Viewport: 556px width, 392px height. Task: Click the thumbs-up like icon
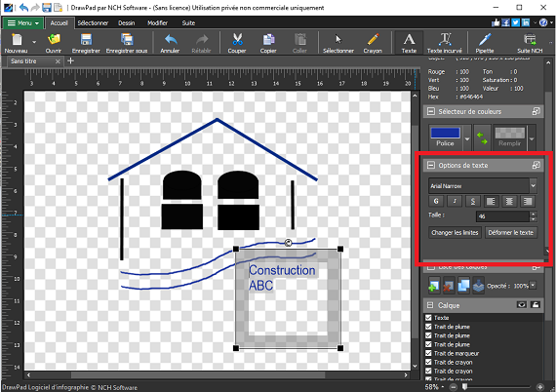point(496,22)
